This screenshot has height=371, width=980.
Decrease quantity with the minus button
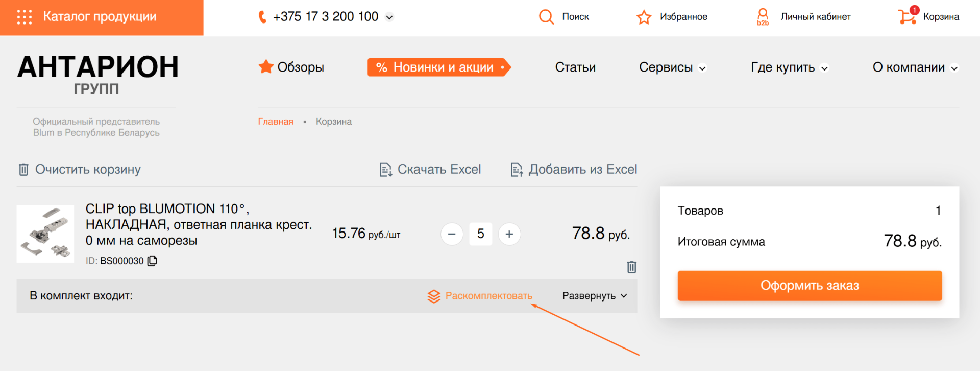(452, 234)
